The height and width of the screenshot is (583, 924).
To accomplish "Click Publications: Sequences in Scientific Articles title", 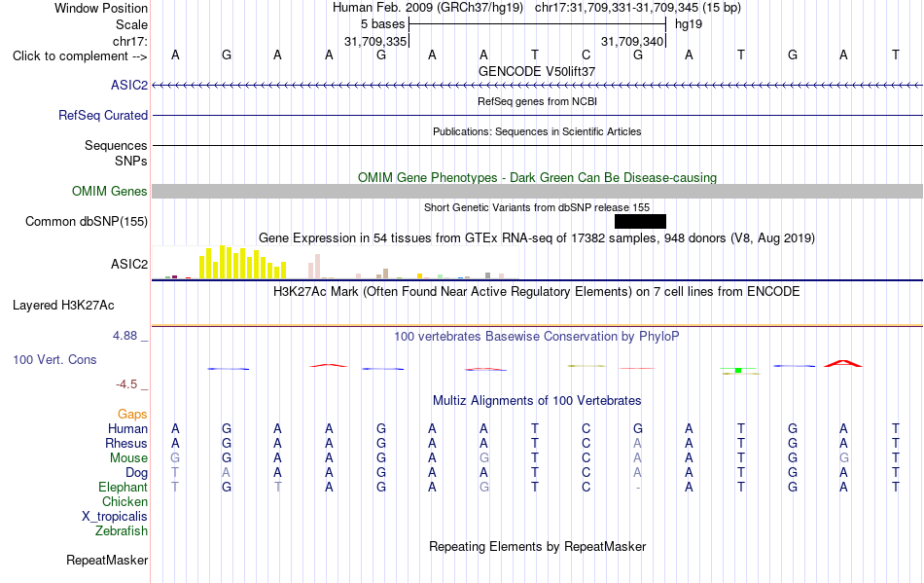I will (537, 131).
